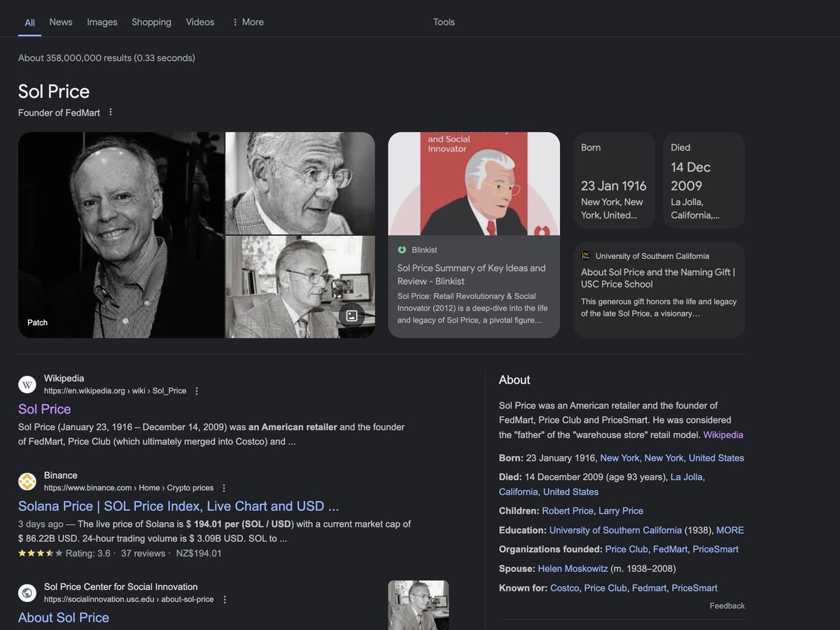840x630 pixels.
Task: Open the three-dot menu beside Founder of FedMart
Action: 110,113
